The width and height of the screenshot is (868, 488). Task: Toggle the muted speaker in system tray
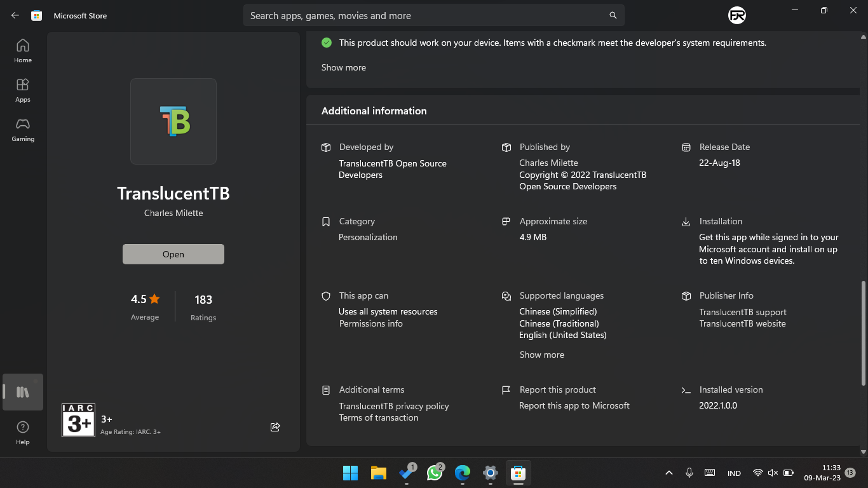click(x=772, y=473)
